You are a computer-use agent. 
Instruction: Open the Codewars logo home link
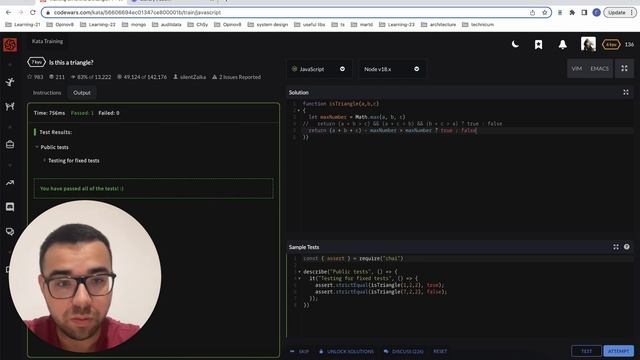point(10,44)
